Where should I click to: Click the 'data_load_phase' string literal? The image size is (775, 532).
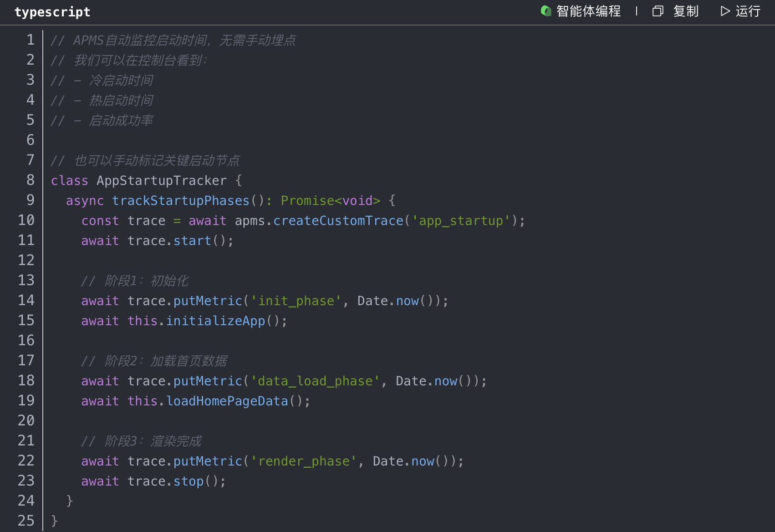pyautogui.click(x=315, y=381)
